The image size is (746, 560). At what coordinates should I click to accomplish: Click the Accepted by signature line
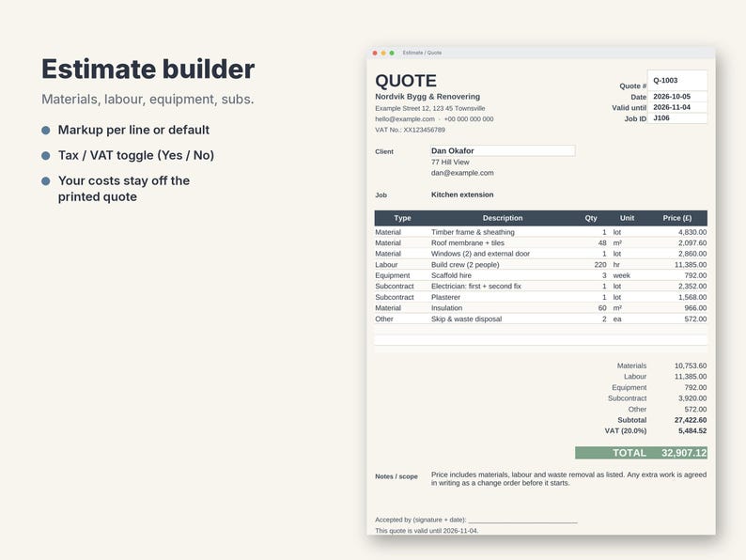click(475, 520)
